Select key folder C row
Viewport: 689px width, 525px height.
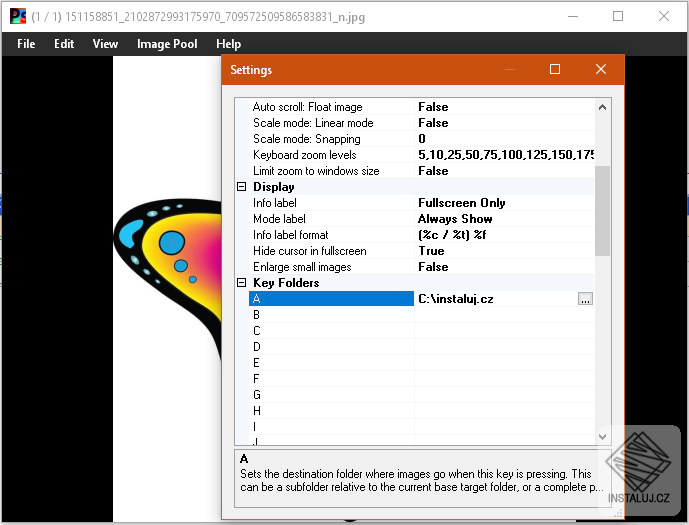coord(422,331)
